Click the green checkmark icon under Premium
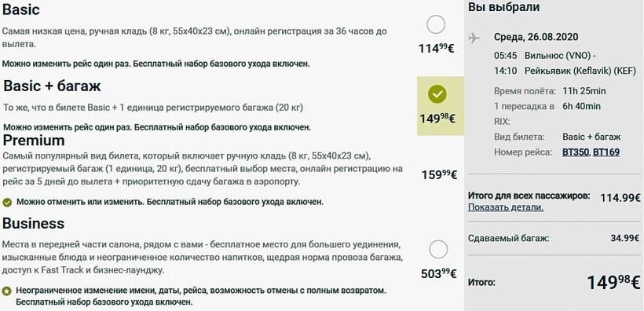644x311 pixels. click(x=7, y=203)
